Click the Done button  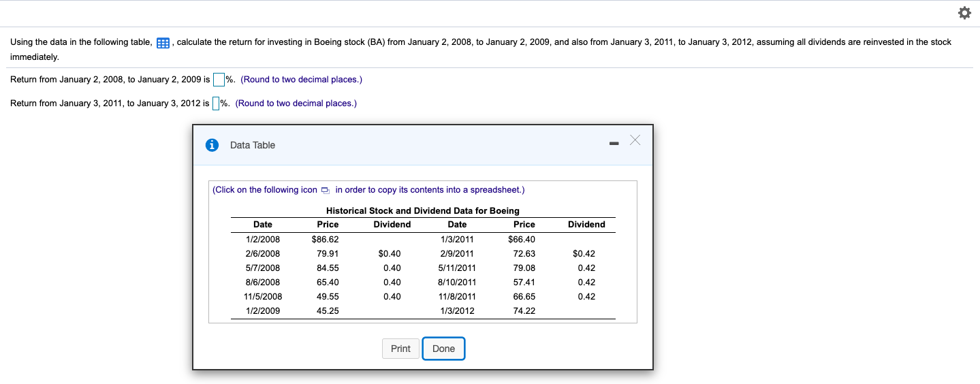coord(443,349)
